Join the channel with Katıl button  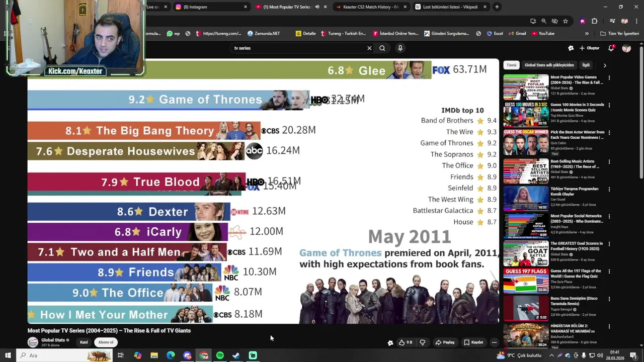click(84, 342)
